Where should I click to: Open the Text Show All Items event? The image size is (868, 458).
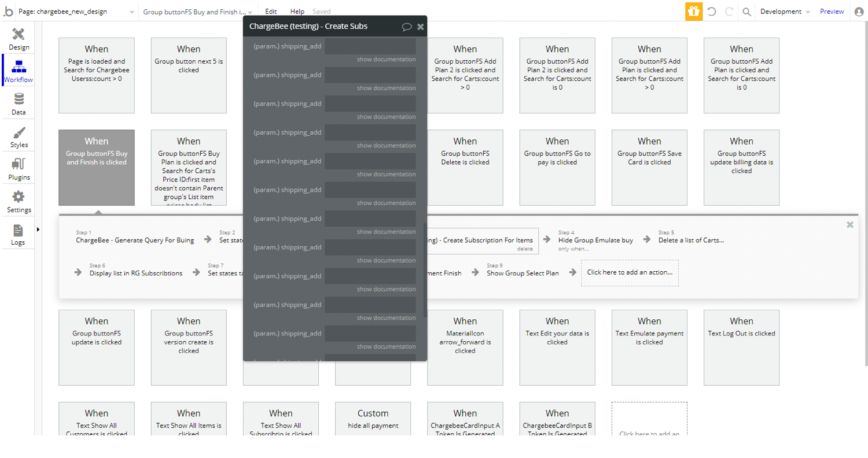(189, 419)
